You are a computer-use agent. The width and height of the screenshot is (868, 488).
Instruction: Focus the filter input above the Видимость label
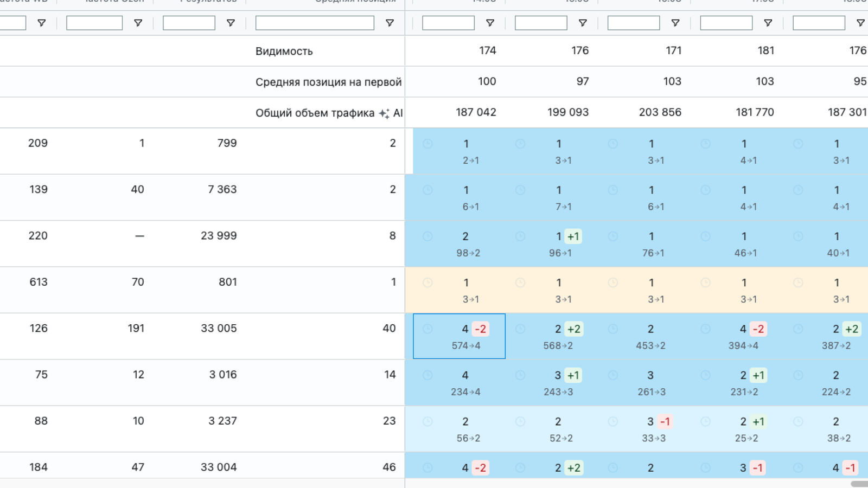(x=315, y=23)
